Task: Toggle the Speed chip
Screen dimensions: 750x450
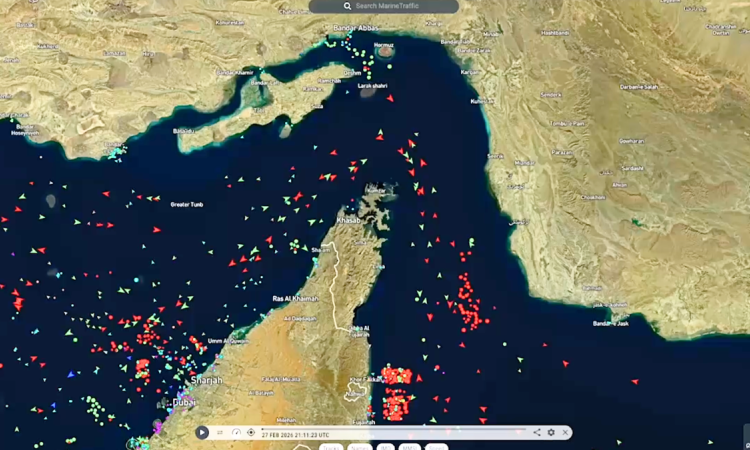Action: tap(437, 447)
